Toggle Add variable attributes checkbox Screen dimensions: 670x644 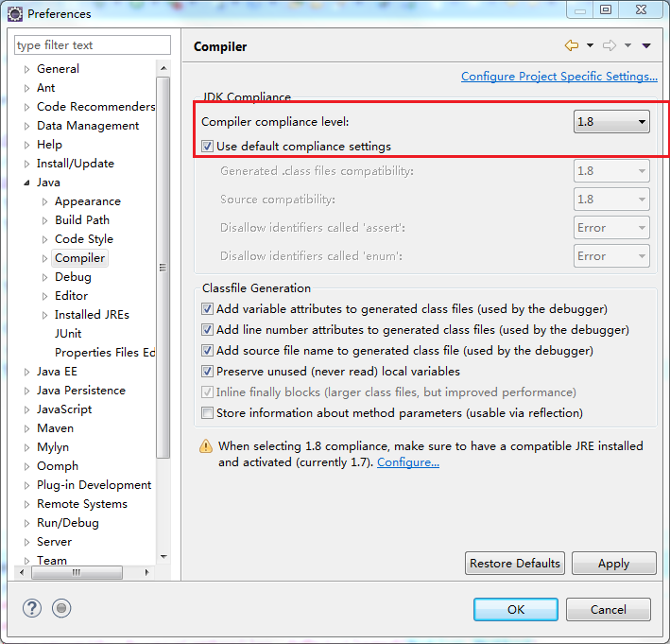click(207, 308)
